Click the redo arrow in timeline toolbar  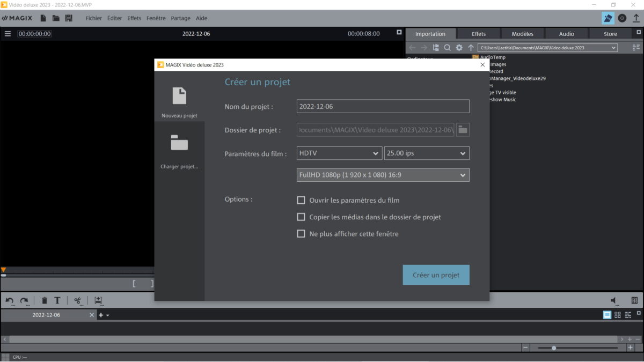(x=24, y=301)
